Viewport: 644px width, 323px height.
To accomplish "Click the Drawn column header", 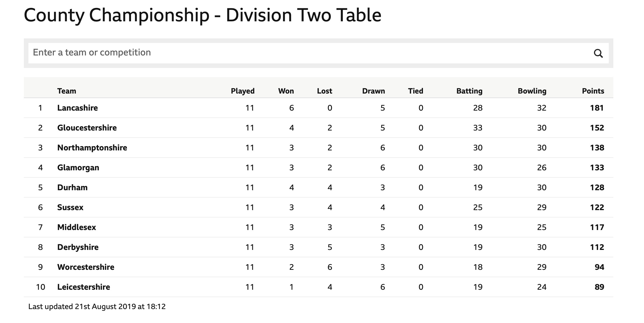I will click(x=373, y=91).
